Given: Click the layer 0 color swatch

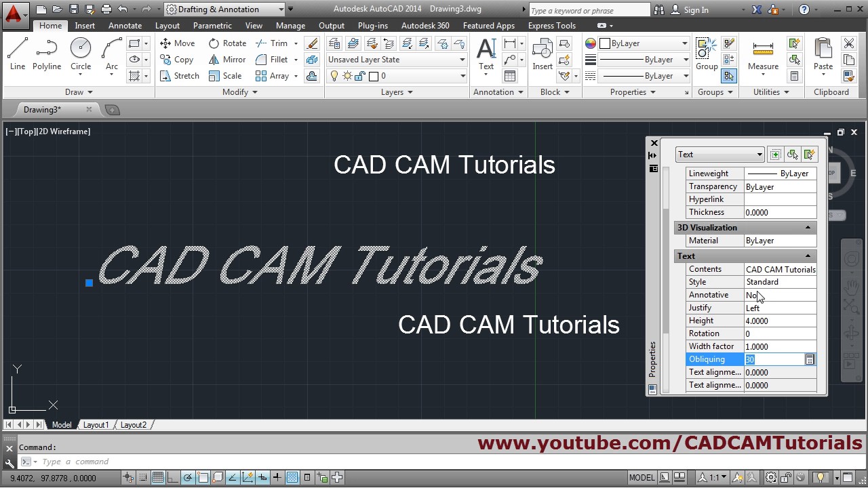Looking at the screenshot, I should click(x=374, y=76).
